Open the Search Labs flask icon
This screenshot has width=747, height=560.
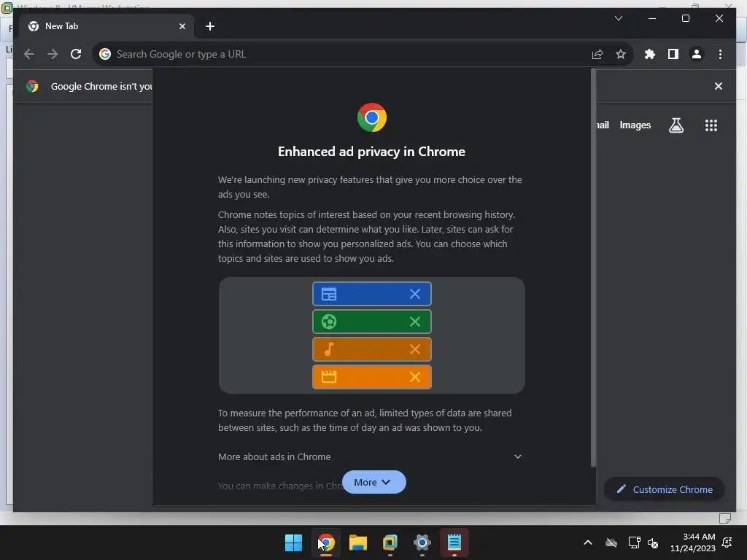(x=676, y=125)
